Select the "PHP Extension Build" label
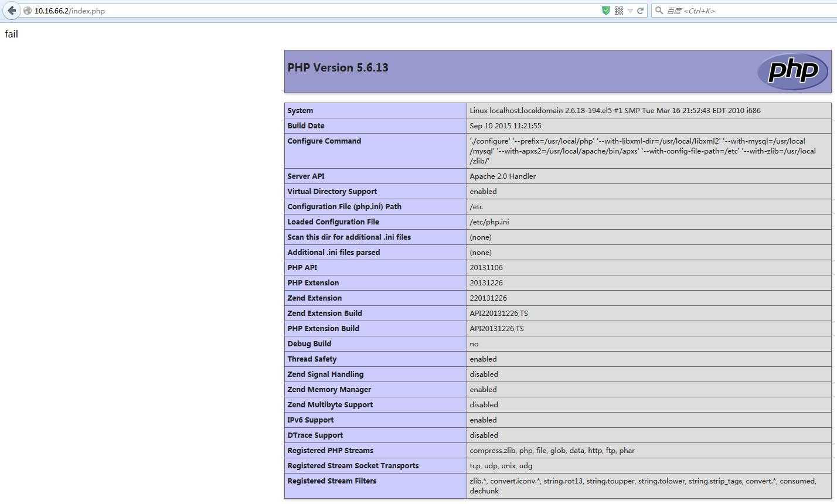Image resolution: width=837 pixels, height=504 pixels. click(323, 328)
